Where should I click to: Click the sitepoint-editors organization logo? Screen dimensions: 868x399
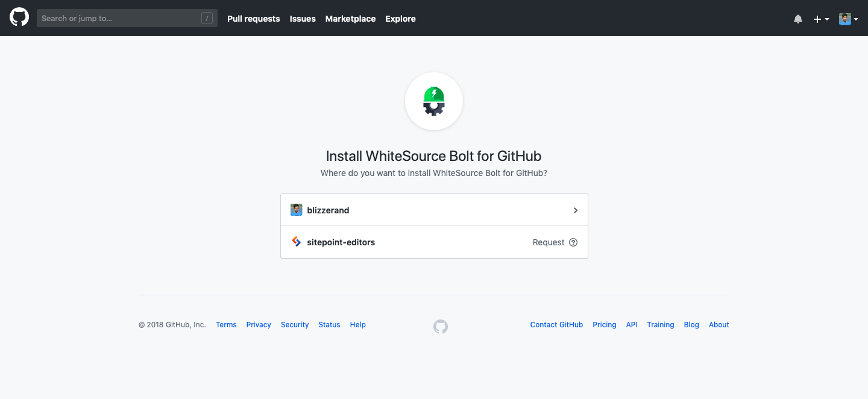[296, 242]
